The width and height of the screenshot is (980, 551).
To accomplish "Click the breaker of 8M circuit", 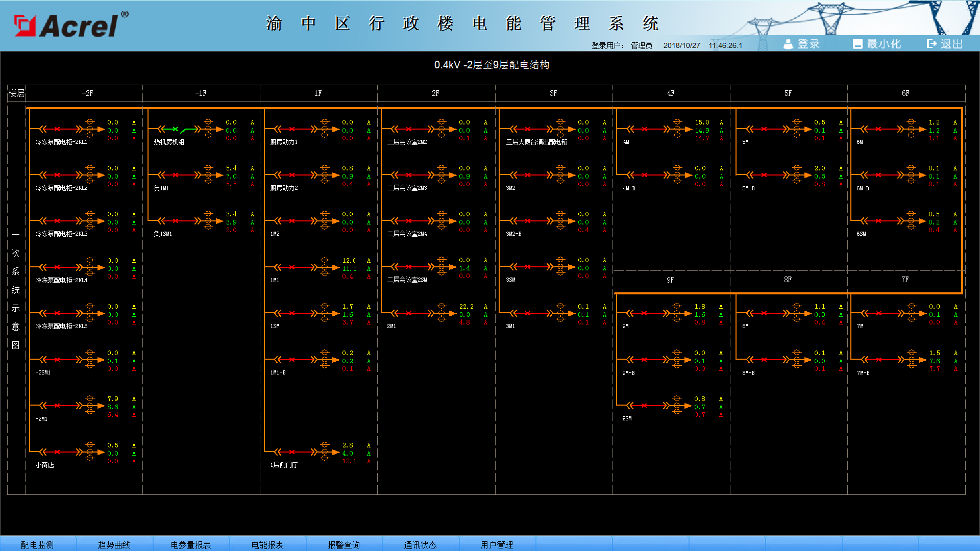I will 764,313.
